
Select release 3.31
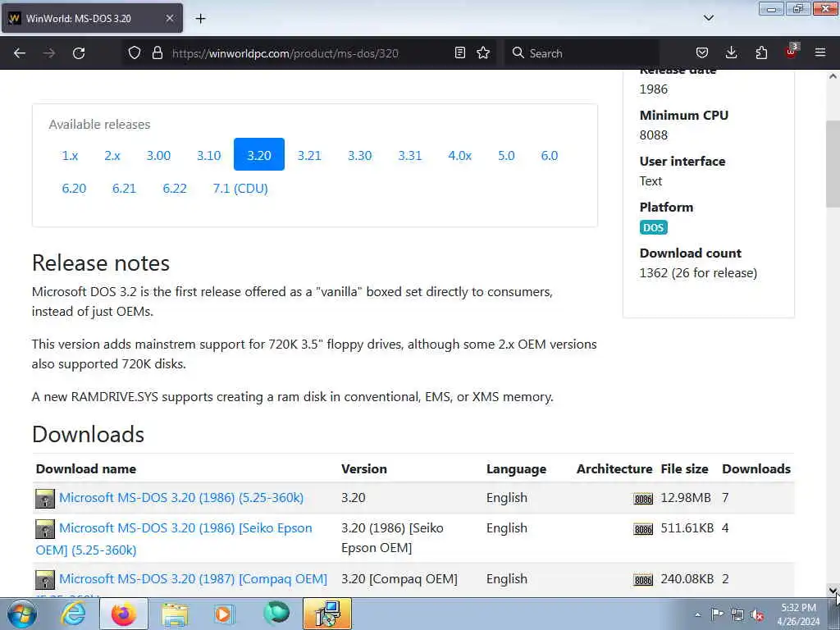pyautogui.click(x=410, y=155)
